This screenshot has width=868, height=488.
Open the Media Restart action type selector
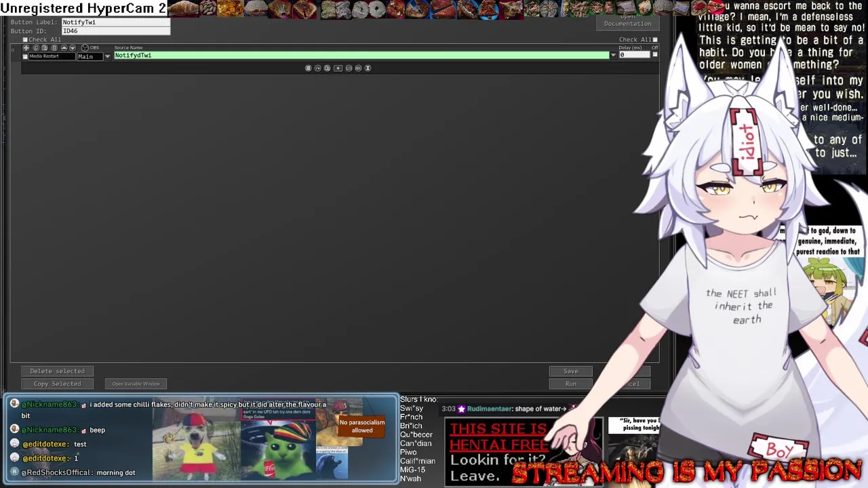click(x=52, y=56)
